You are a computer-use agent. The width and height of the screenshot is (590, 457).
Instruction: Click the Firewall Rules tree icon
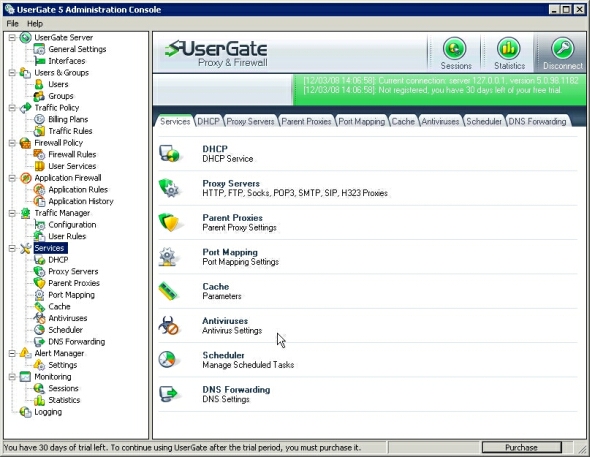click(x=39, y=154)
